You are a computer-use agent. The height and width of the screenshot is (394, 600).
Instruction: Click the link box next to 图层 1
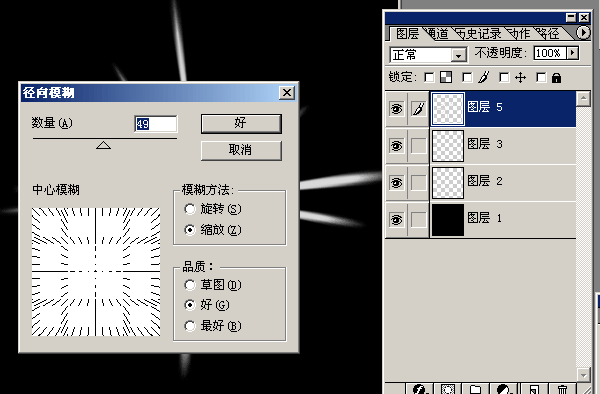pyautogui.click(x=418, y=220)
